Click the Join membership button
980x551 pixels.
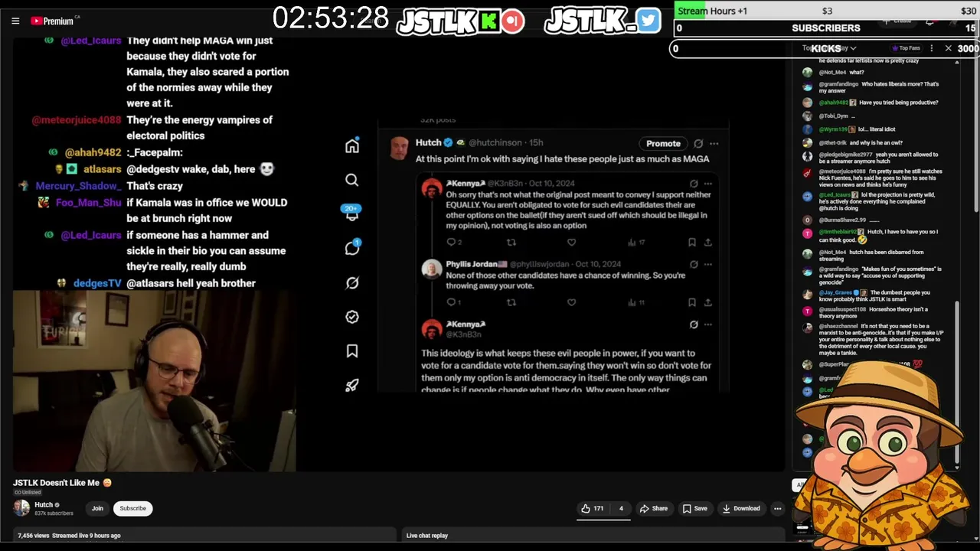(x=97, y=508)
